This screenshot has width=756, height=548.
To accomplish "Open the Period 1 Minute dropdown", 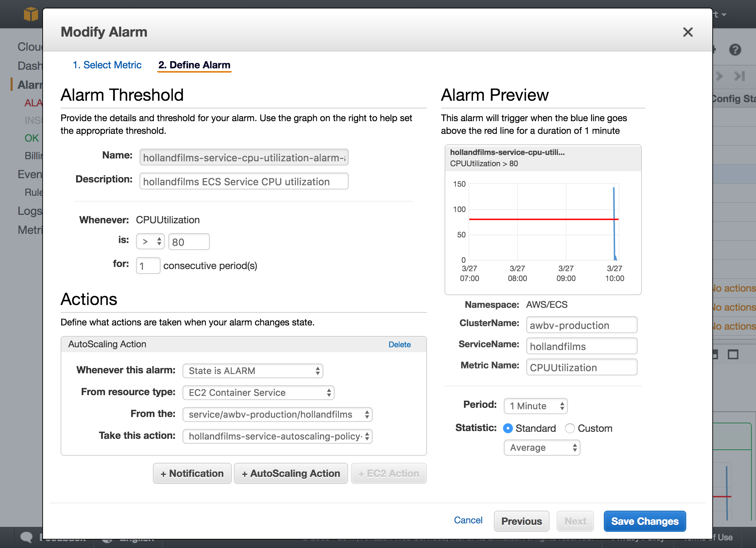I will tap(535, 406).
